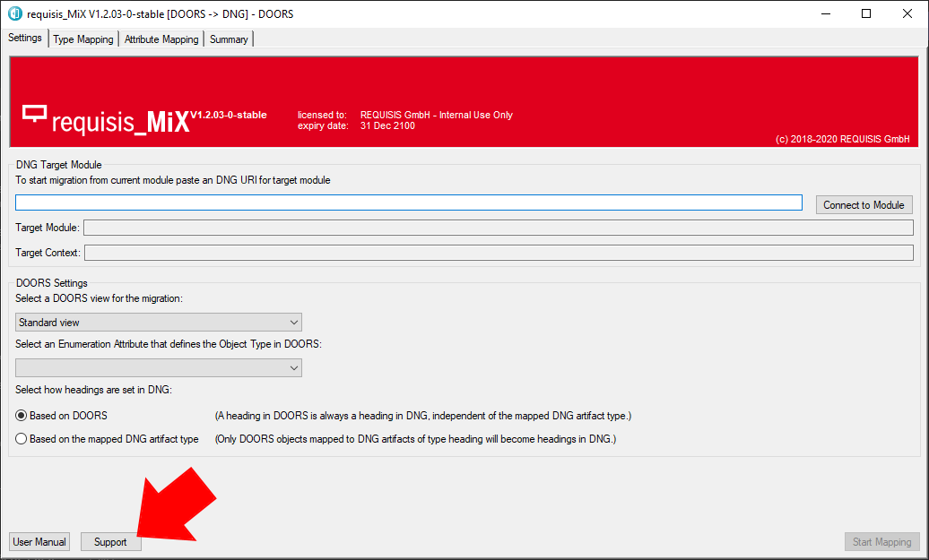
Task: Click the Connect to Module button
Action: click(x=864, y=205)
